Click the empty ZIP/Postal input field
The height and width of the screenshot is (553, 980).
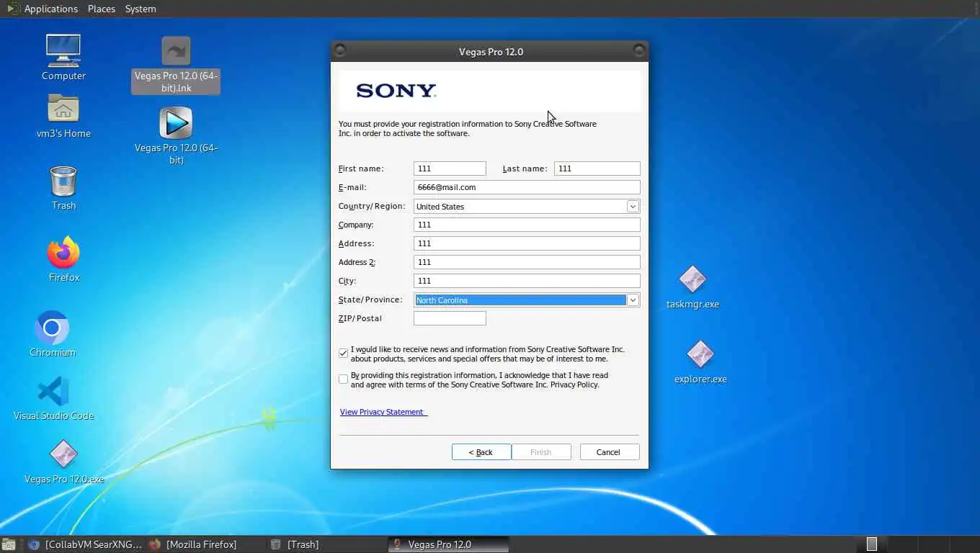[x=450, y=318]
